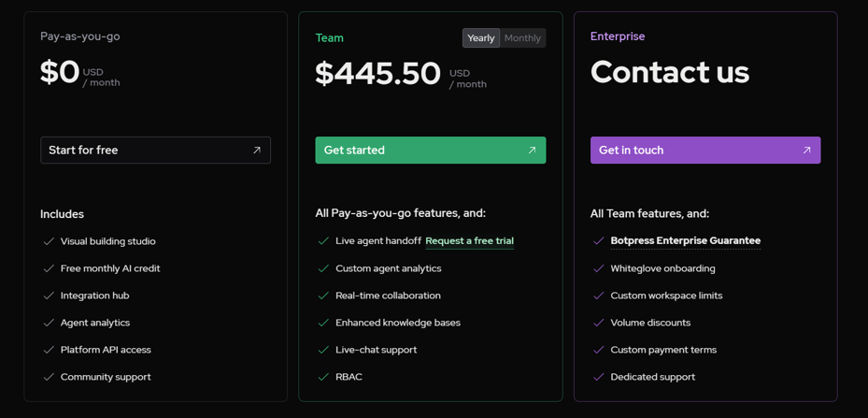Click the $445.50 price text

[378, 73]
